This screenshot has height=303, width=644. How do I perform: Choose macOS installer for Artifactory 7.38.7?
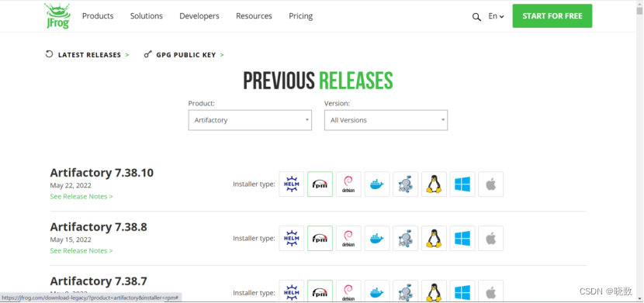(x=491, y=291)
